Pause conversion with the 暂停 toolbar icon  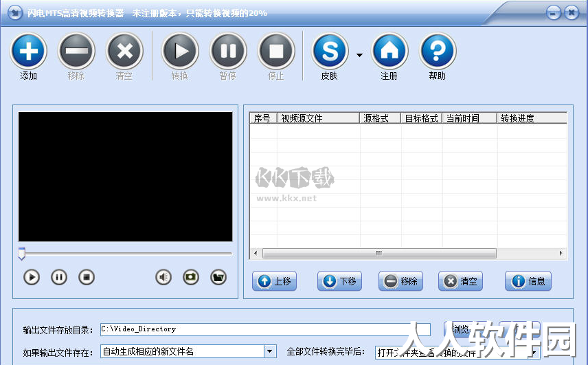tap(228, 51)
